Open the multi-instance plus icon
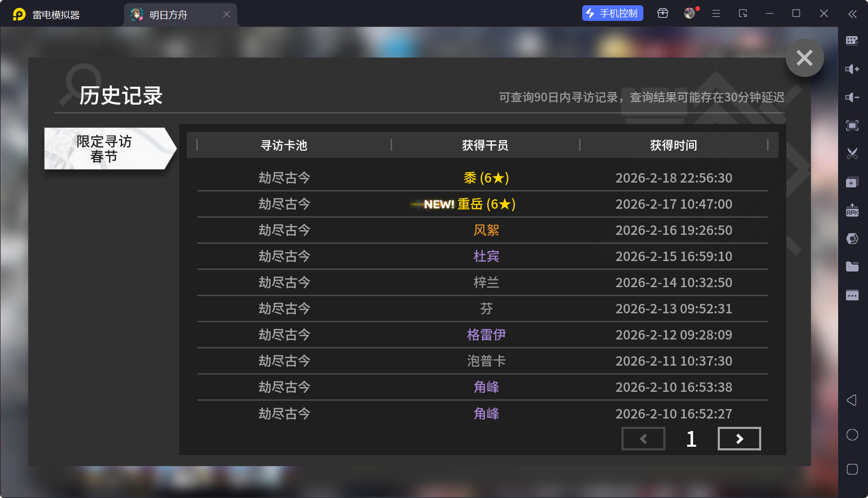Image resolution: width=868 pixels, height=498 pixels. [852, 183]
